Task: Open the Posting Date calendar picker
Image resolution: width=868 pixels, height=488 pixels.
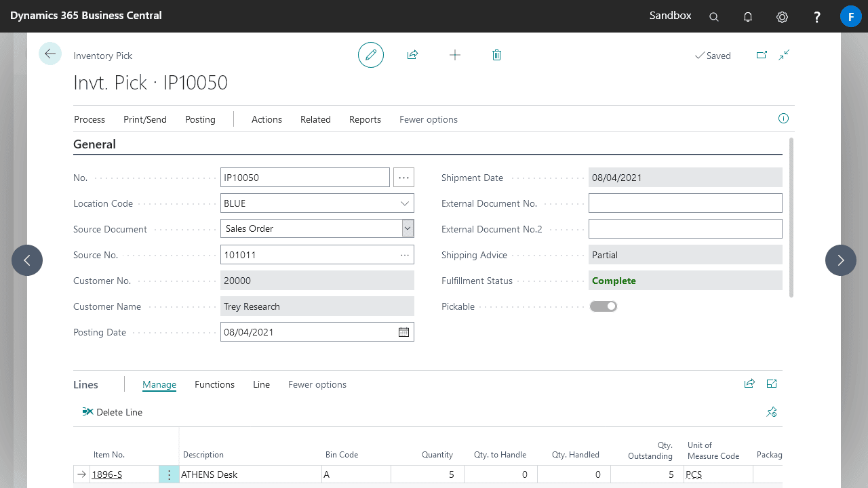Action: 403,331
